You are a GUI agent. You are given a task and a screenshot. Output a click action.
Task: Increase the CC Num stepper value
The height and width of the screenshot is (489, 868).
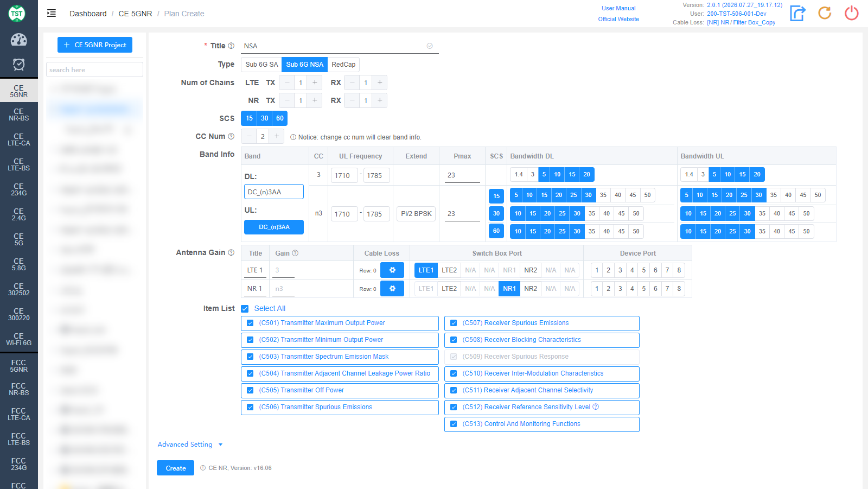pyautogui.click(x=277, y=136)
